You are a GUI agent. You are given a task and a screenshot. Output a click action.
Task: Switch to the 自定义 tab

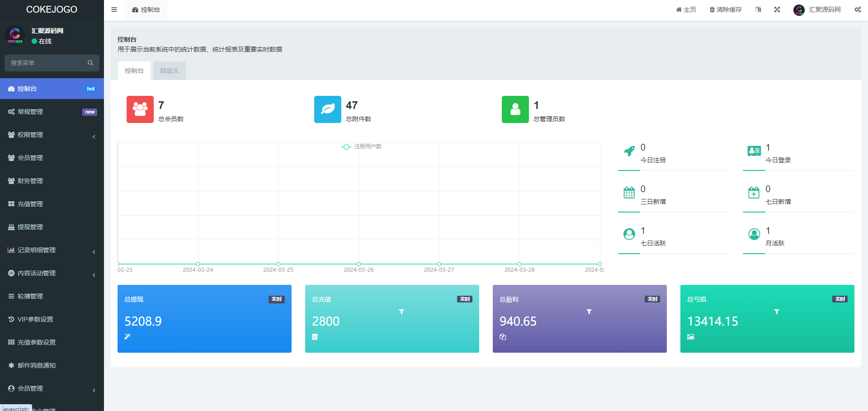[170, 71]
